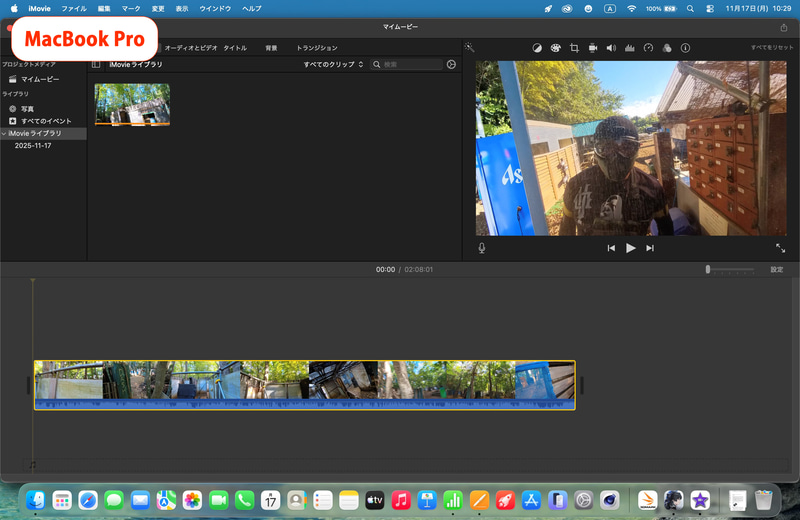Open the timeline 設定 button
The width and height of the screenshot is (800, 520).
point(777,269)
